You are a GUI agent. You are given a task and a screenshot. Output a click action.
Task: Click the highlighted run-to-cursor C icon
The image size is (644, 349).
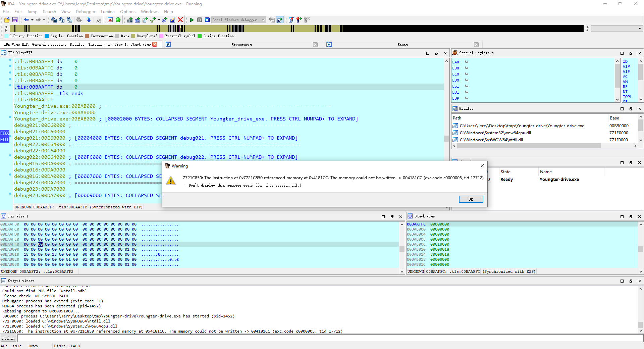(x=280, y=20)
